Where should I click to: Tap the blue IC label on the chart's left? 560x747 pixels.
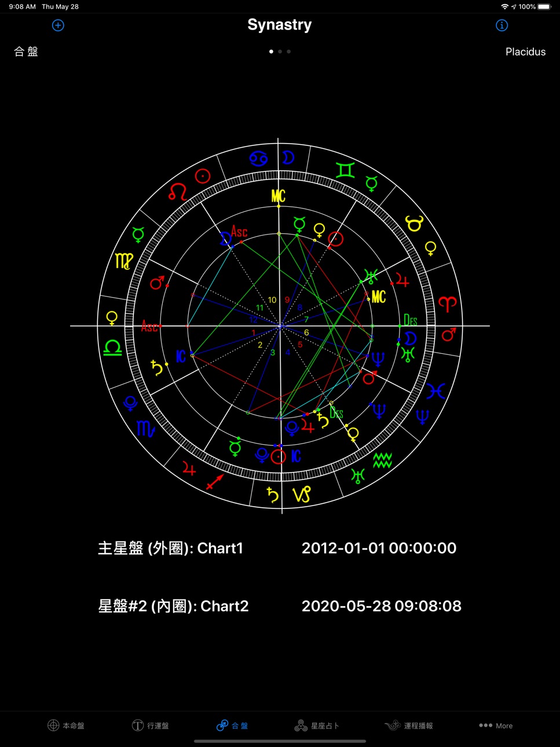point(181,356)
